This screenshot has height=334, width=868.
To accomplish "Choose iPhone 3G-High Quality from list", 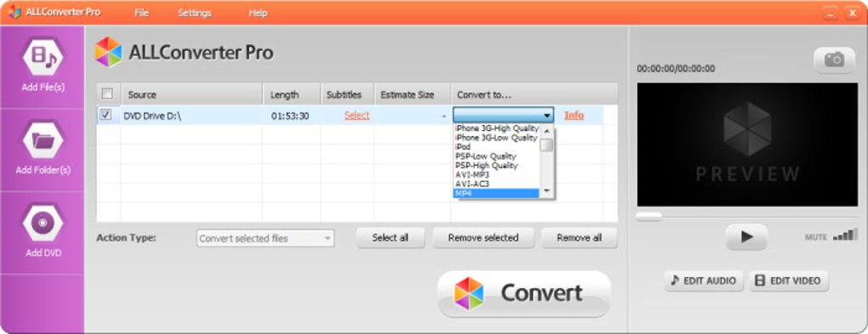I will click(497, 128).
